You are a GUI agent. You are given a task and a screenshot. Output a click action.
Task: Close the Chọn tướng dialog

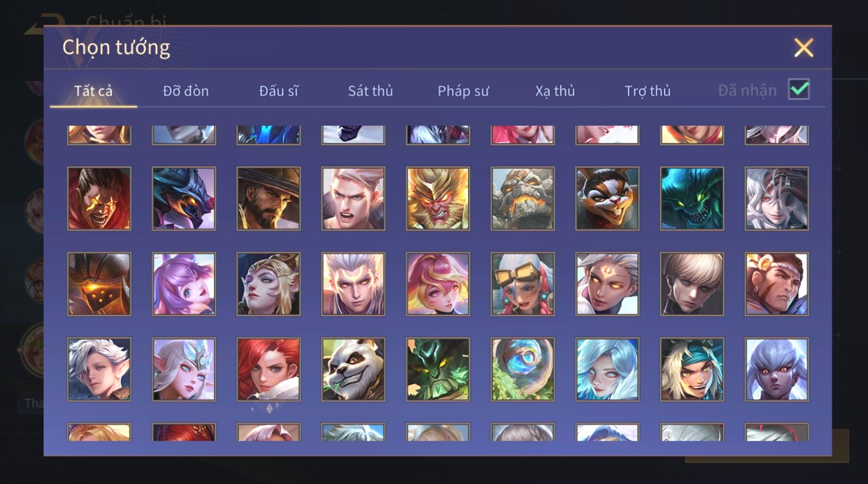pyautogui.click(x=804, y=48)
